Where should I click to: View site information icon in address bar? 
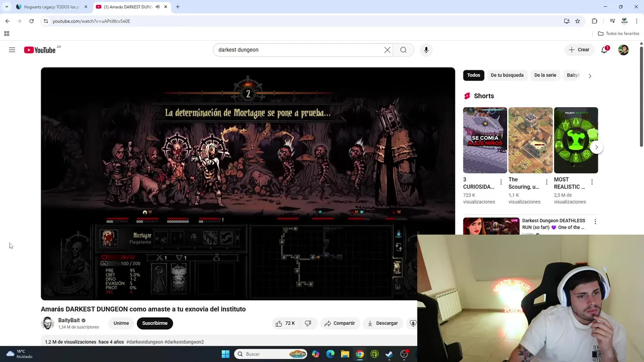point(46,21)
